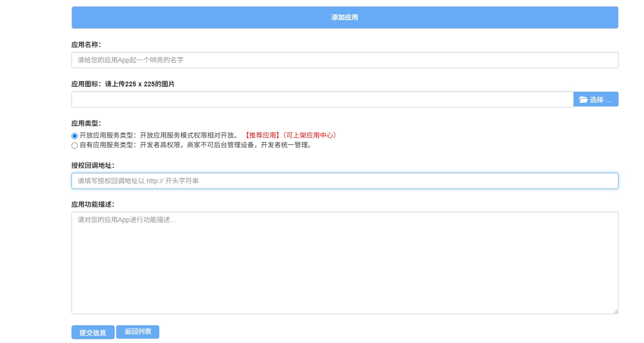Submit the form with 提交信息
644x343 pixels.
click(93, 332)
